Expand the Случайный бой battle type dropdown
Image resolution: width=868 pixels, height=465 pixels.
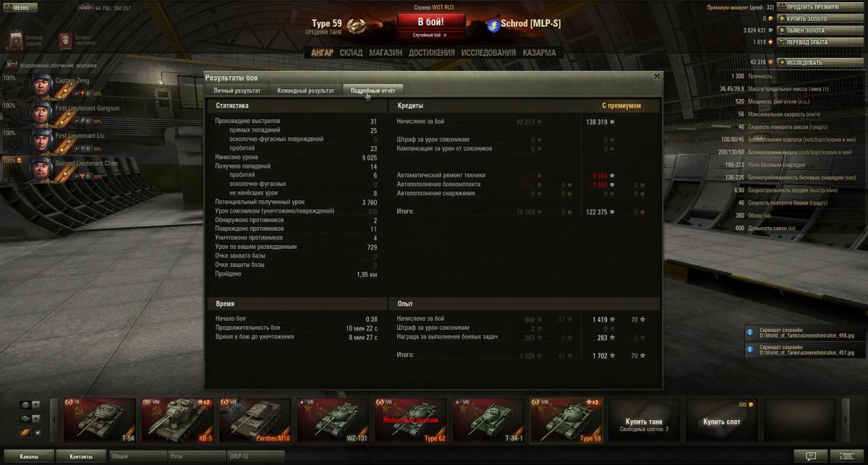click(430, 34)
